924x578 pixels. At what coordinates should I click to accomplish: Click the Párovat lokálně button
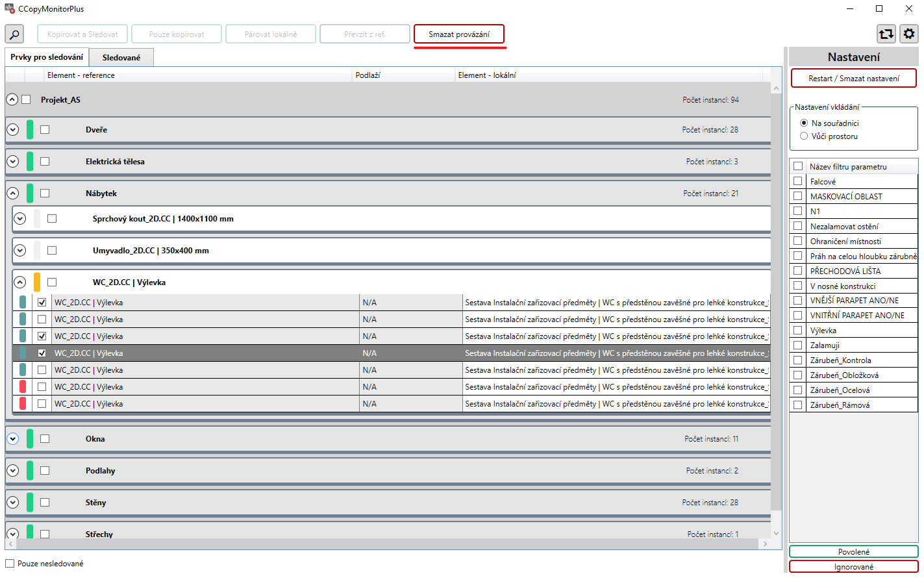(x=271, y=34)
